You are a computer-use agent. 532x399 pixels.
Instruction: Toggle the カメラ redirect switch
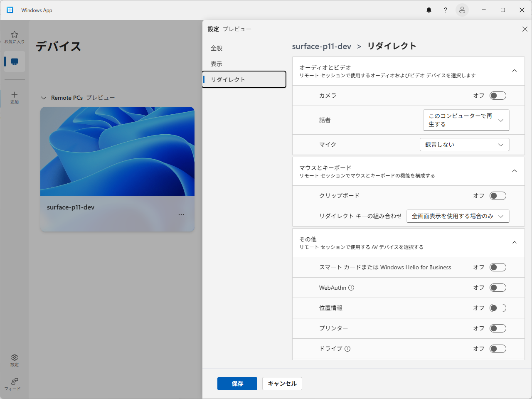(x=498, y=96)
